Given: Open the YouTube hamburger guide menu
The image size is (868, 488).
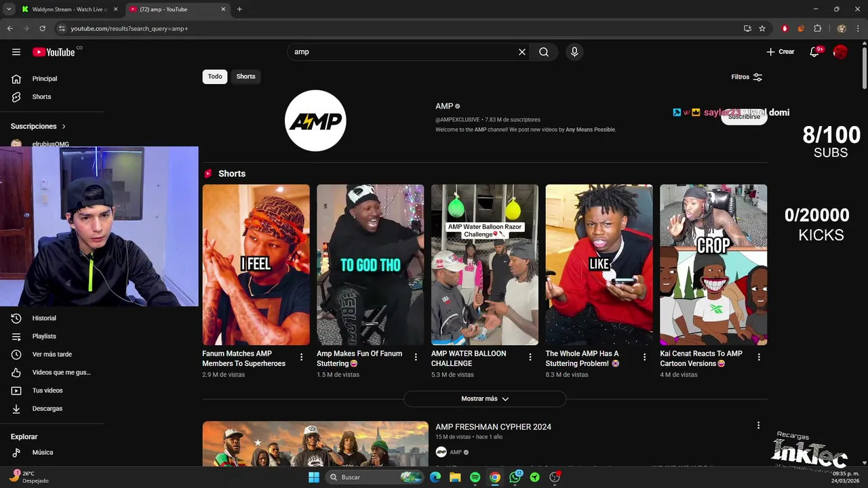Looking at the screenshot, I should [x=16, y=52].
